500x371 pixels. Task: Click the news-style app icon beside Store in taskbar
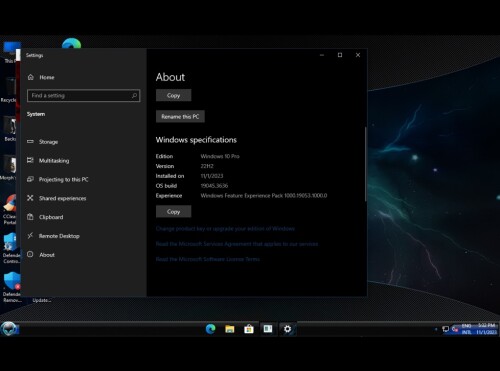(x=268, y=329)
